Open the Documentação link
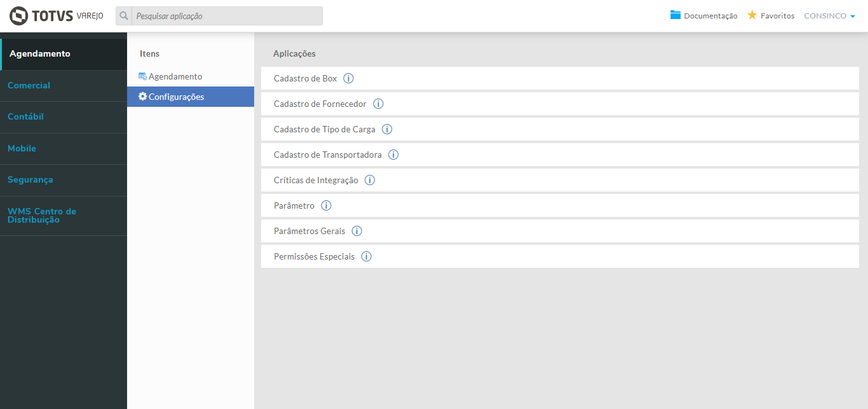The width and height of the screenshot is (868, 409). [x=704, y=16]
